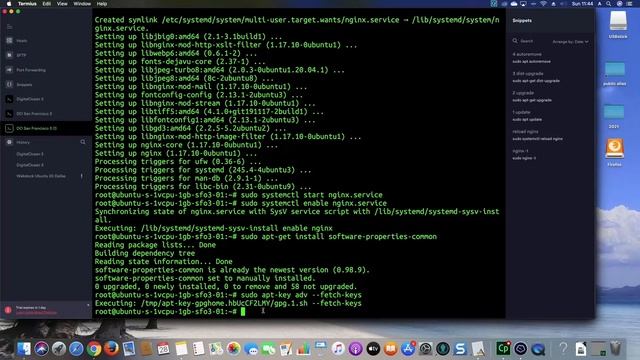Search the History list with the magnifier icon
The width and height of the screenshot is (640, 360).
(x=83, y=142)
